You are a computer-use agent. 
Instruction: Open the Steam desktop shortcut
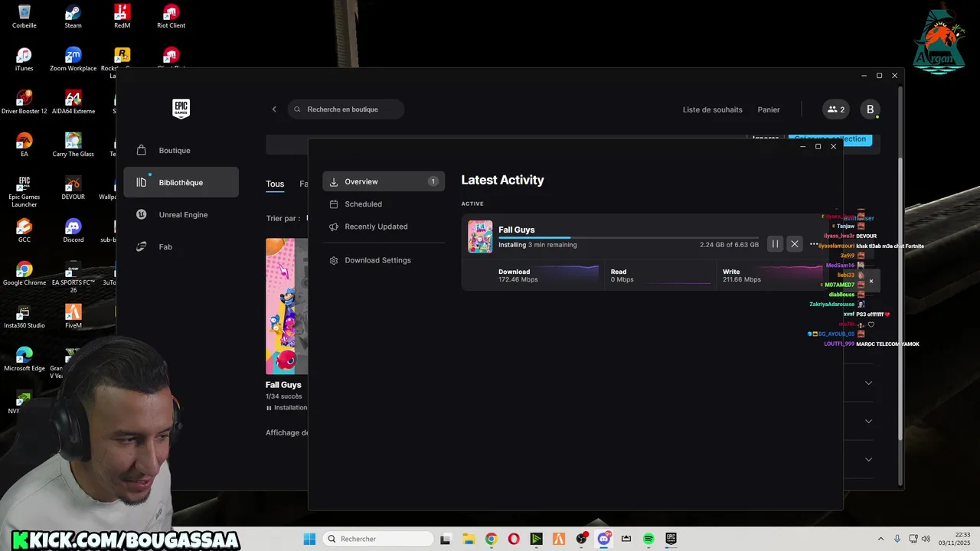(73, 16)
